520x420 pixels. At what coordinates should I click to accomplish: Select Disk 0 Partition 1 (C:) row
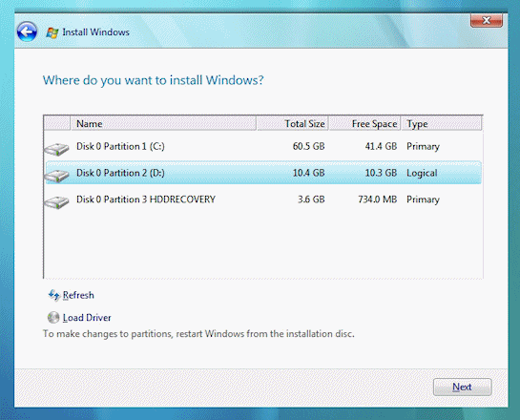pyautogui.click(x=263, y=146)
